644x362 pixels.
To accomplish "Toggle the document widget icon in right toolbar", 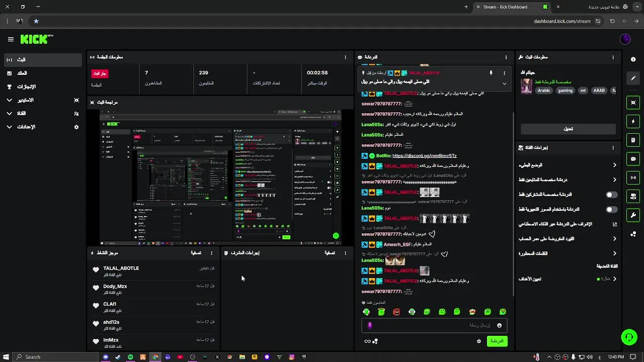I will point(633,140).
